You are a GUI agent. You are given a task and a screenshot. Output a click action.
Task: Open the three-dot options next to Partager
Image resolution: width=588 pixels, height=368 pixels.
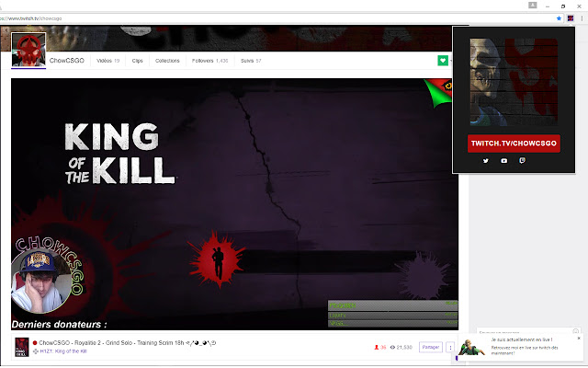click(450, 348)
